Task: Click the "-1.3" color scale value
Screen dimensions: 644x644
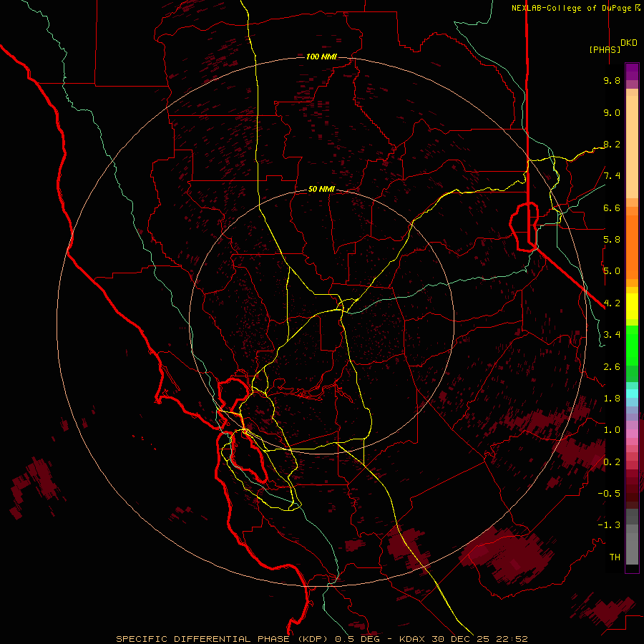Action: click(x=609, y=525)
